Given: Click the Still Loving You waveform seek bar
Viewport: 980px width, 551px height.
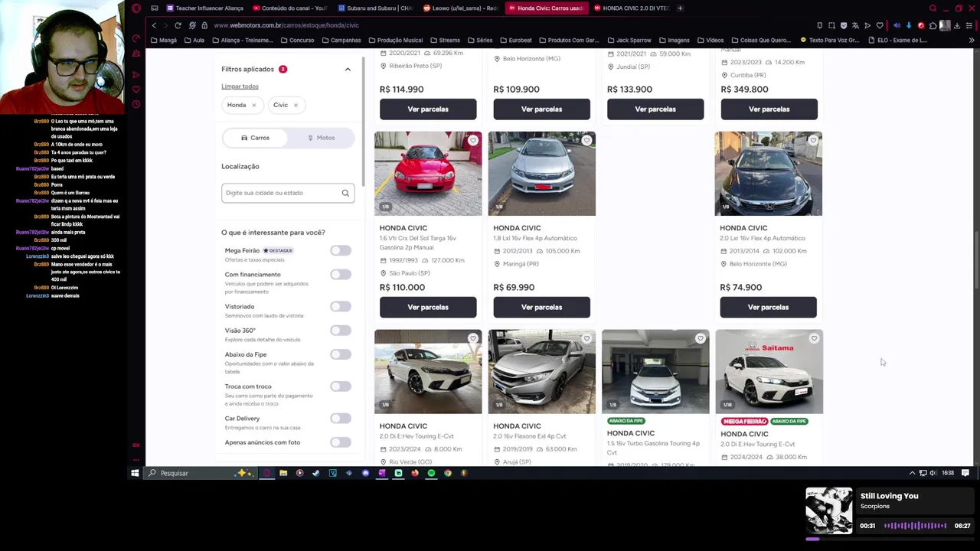Looking at the screenshot, I should pyautogui.click(x=915, y=526).
